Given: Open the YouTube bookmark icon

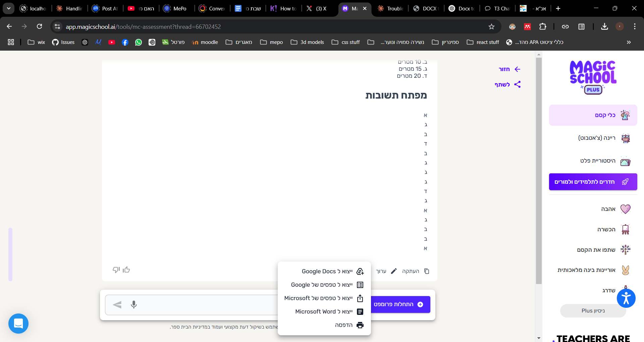Looking at the screenshot, I should click(112, 42).
